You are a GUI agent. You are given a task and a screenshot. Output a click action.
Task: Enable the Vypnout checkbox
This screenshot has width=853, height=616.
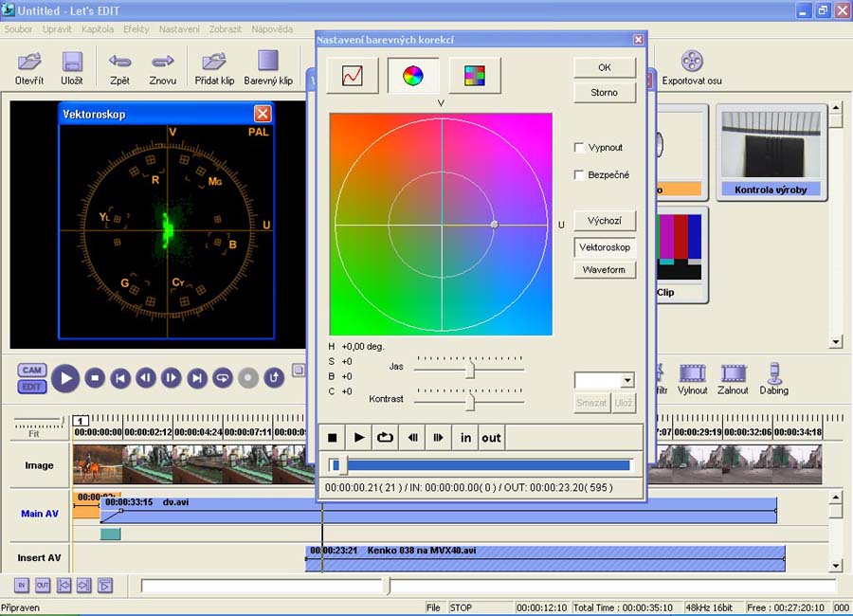pyautogui.click(x=580, y=148)
